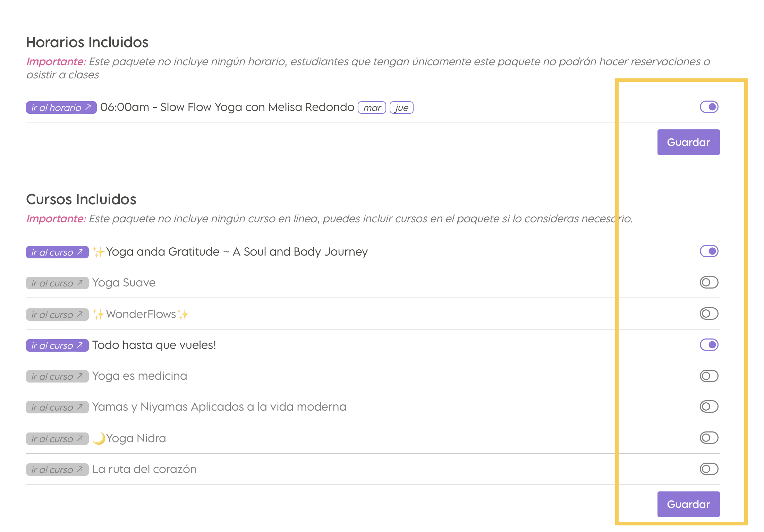Screen dimensions: 764x532
Task: Toggle on Yoga es medicina course
Action: tap(709, 376)
